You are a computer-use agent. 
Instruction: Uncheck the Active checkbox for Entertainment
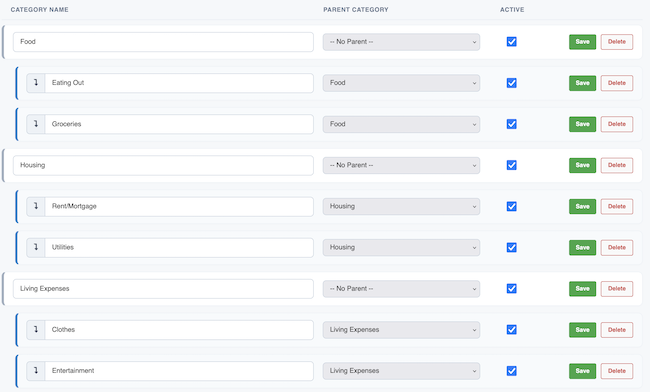[512, 371]
